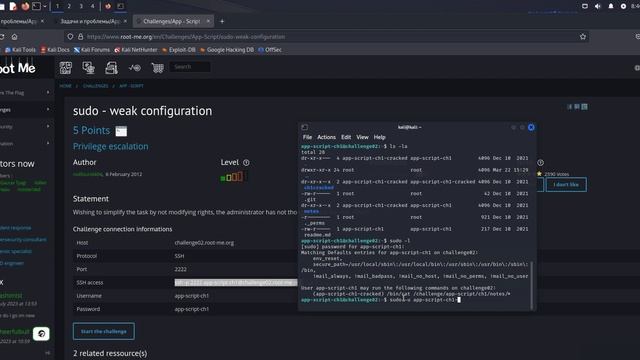
Task: Open the notifications bell in the tray
Action: tap(611, 6)
